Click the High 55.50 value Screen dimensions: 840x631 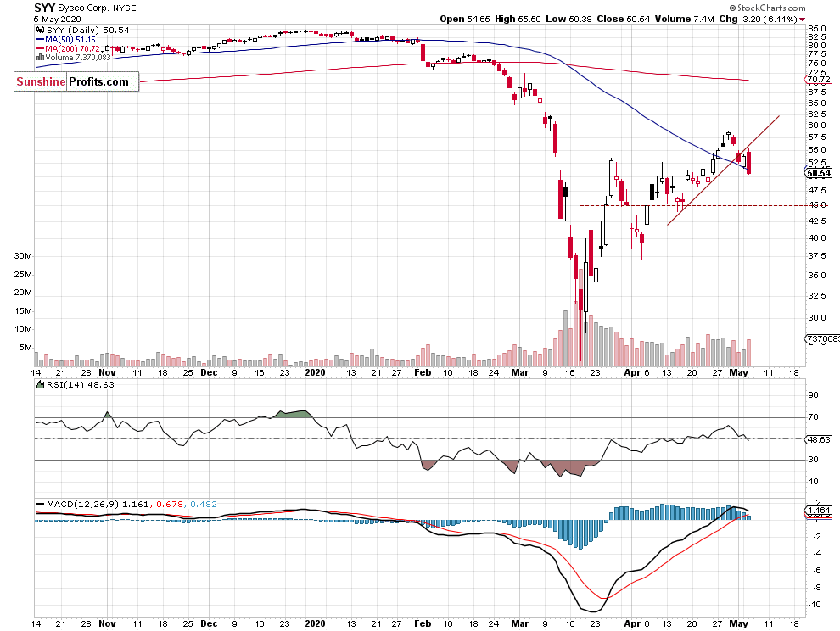[x=518, y=20]
